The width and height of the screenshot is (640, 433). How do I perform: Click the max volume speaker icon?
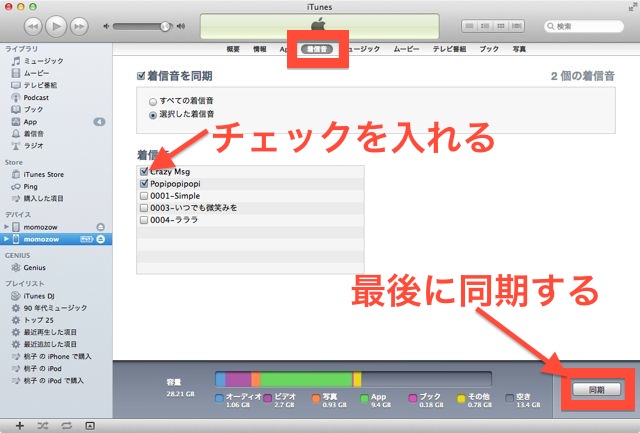coord(181,27)
